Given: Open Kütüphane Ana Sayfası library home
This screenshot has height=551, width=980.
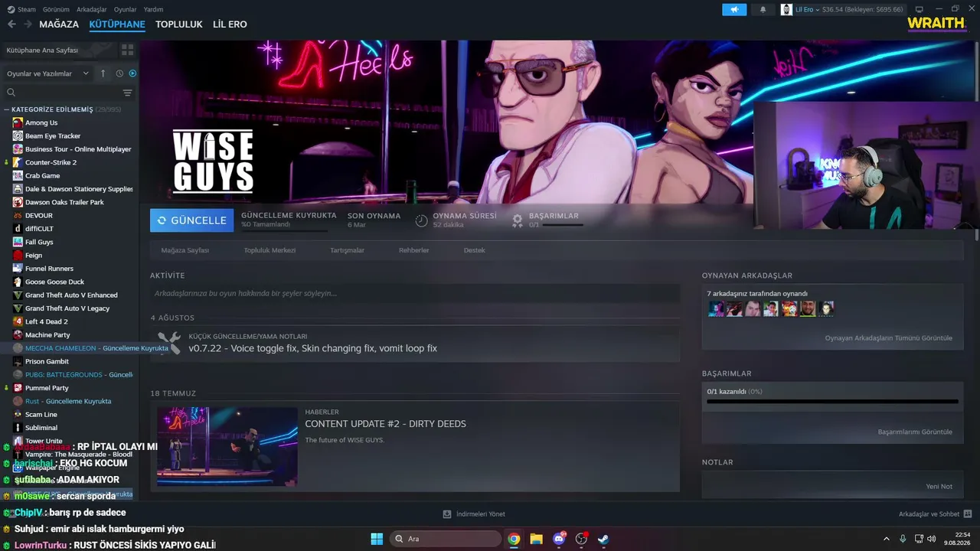Looking at the screenshot, I should pyautogui.click(x=59, y=50).
